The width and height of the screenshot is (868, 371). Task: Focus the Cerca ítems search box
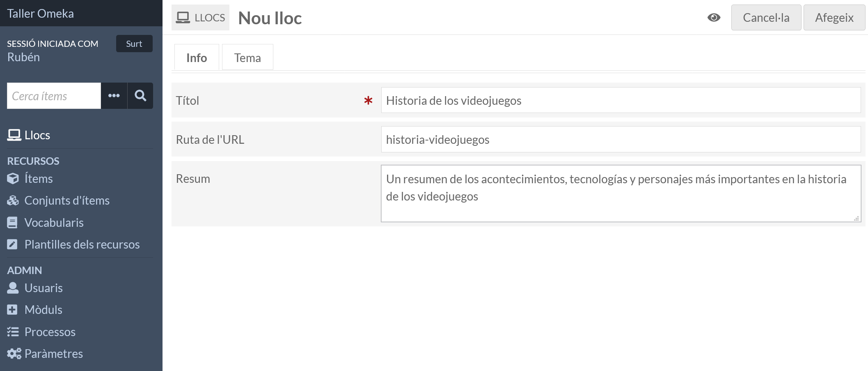(x=54, y=96)
